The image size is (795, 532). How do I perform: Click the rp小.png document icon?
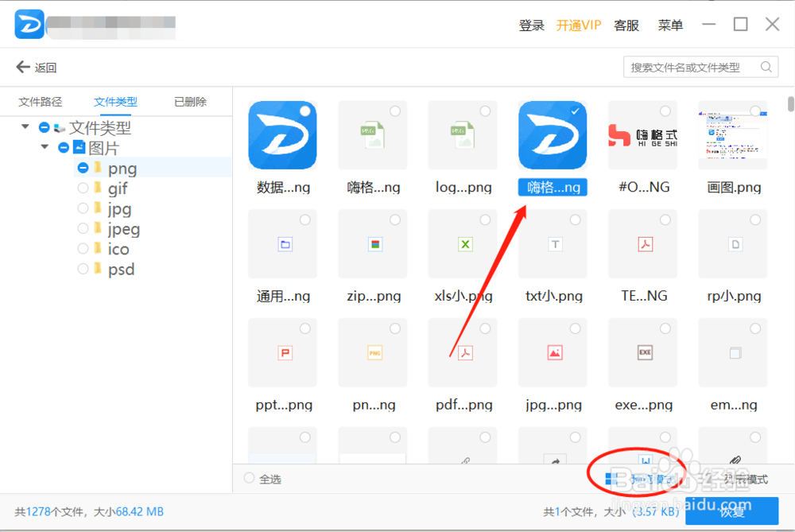click(x=735, y=244)
